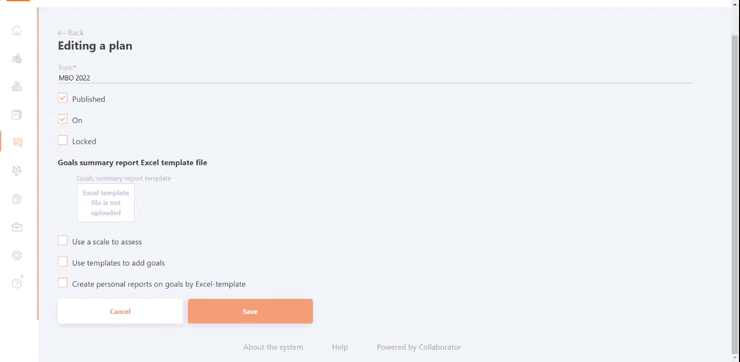
Task: Open the organization structure sidebar icon
Action: tap(17, 86)
